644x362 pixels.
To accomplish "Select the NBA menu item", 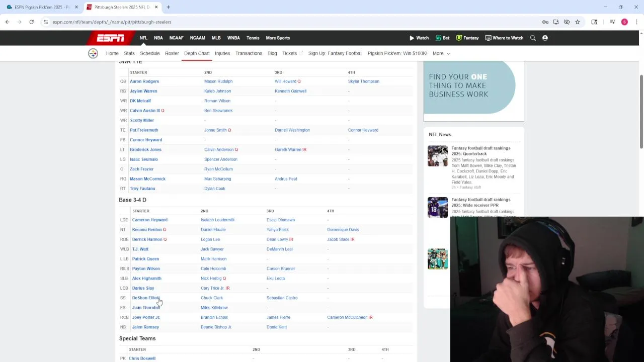I will [158, 38].
